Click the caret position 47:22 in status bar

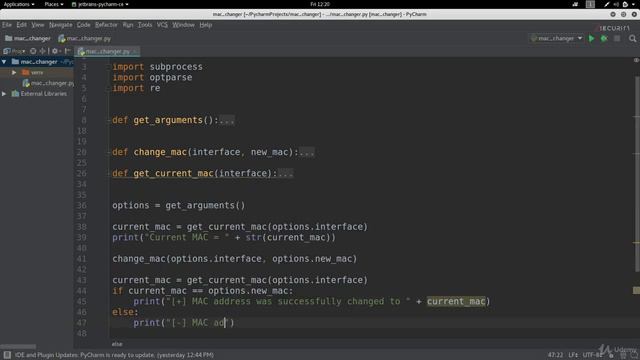click(556, 355)
